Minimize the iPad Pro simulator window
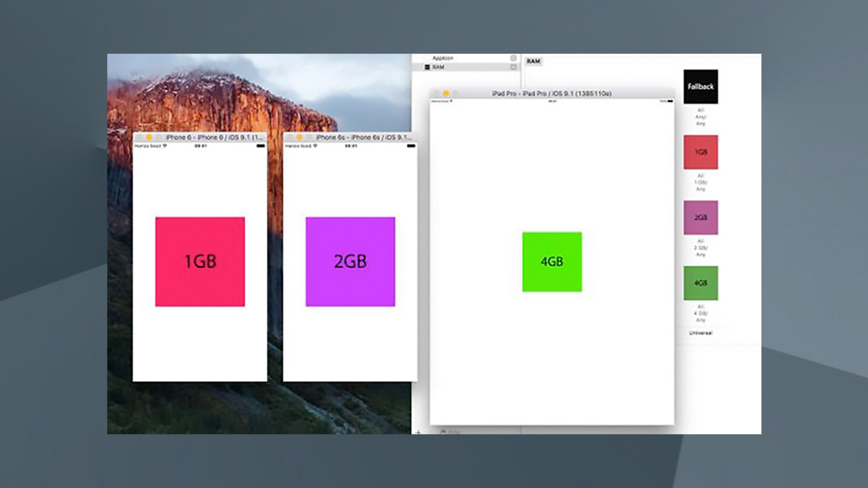 point(446,94)
